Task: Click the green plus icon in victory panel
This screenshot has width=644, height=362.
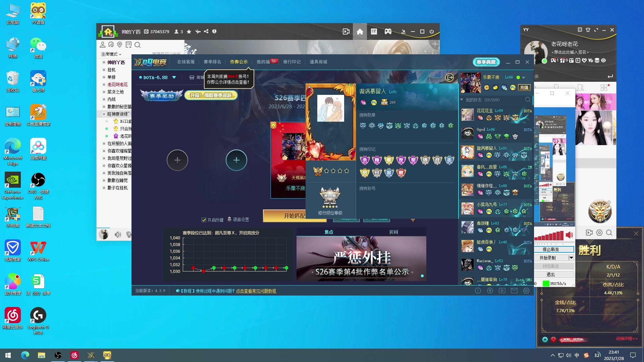Action: tap(545, 340)
